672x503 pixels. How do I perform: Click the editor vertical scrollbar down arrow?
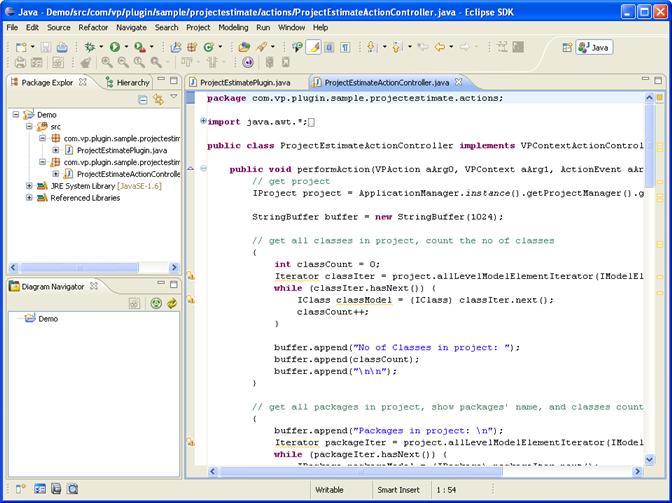(x=649, y=460)
